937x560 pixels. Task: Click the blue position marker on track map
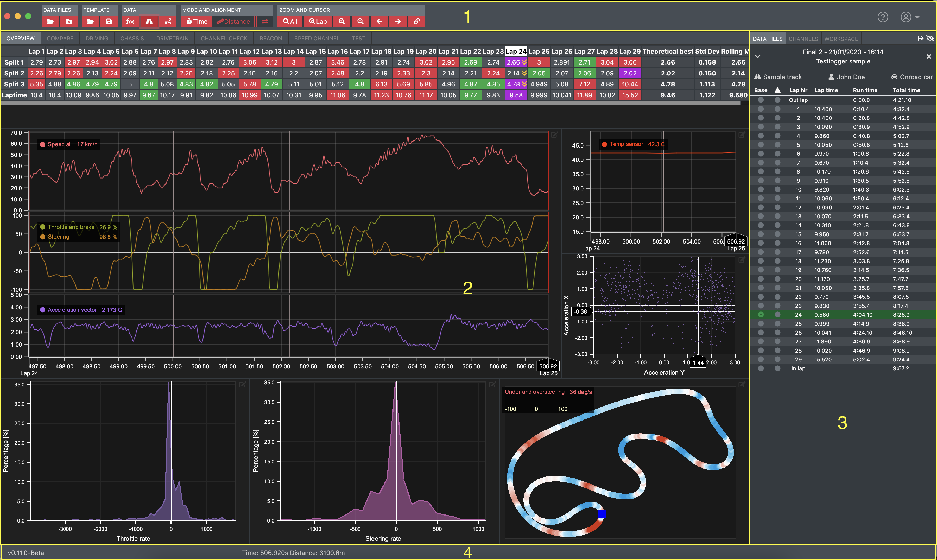[x=602, y=514]
